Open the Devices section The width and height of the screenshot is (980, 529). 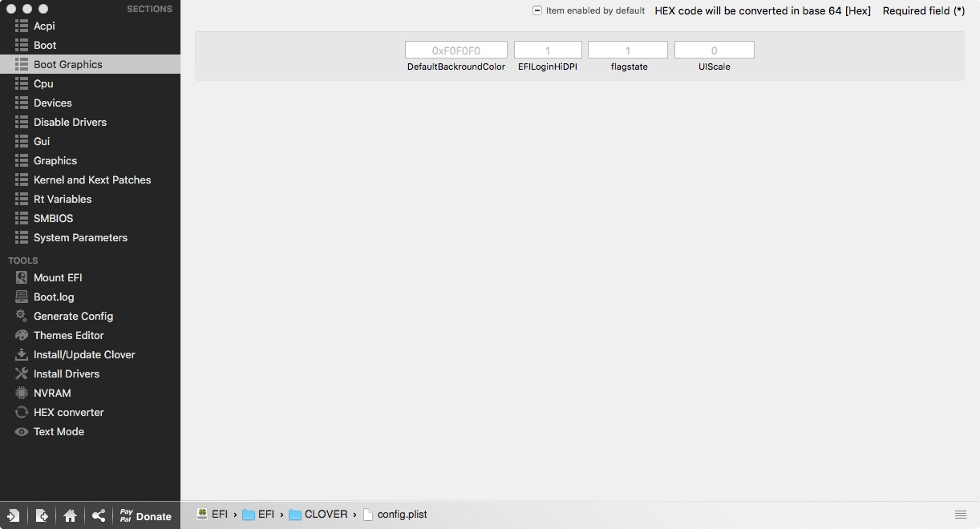(x=90, y=103)
